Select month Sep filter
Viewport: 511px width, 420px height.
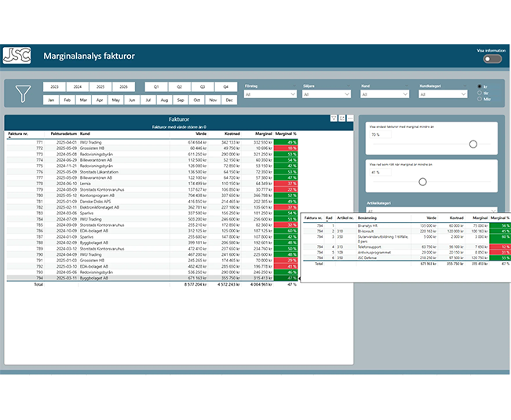[181, 100]
